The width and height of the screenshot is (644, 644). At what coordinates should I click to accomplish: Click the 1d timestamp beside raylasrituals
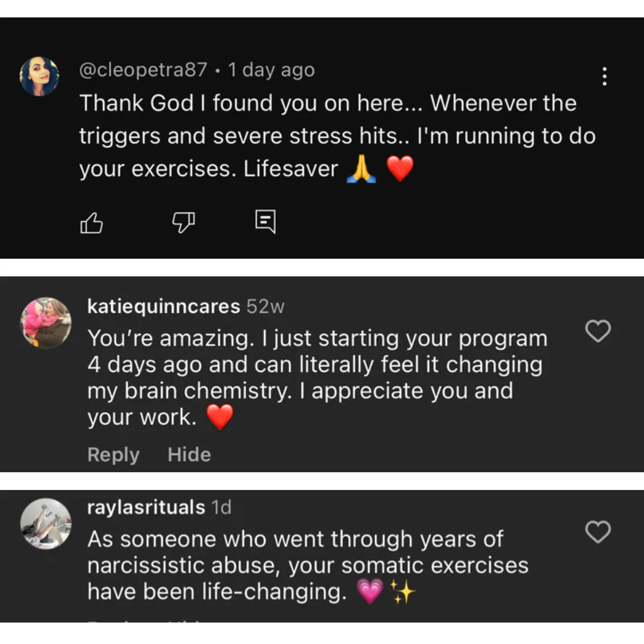click(221, 507)
